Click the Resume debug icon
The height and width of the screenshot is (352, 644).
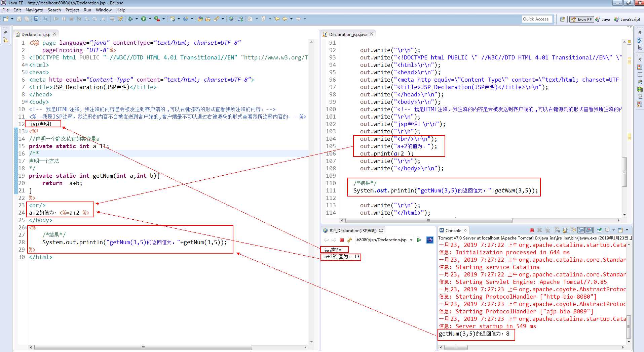click(x=56, y=19)
